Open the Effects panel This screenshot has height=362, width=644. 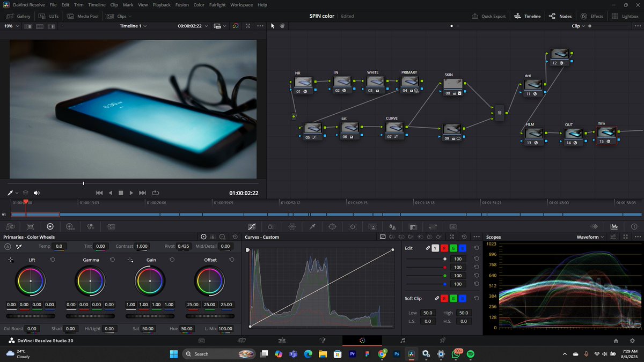tap(592, 16)
